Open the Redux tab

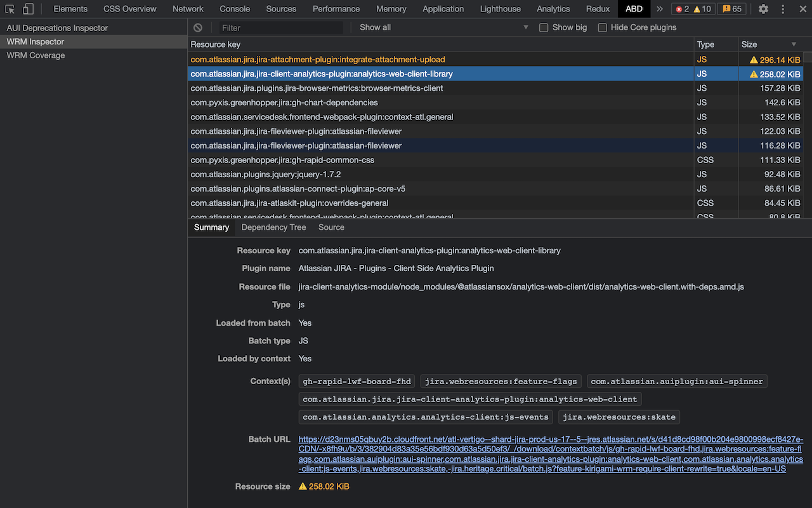598,9
